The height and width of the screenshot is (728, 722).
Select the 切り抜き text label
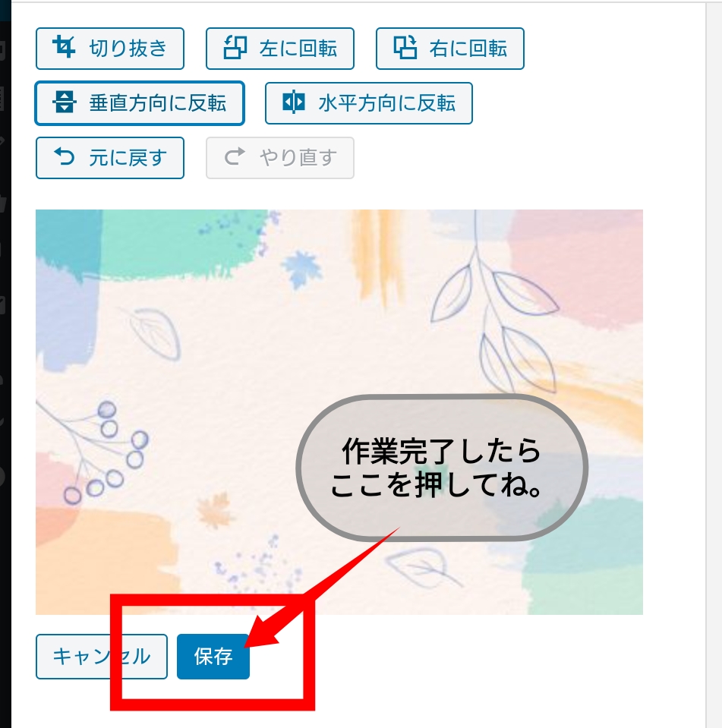128,49
